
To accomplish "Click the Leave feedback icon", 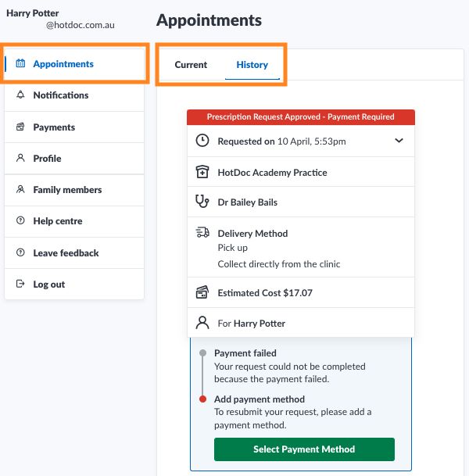I will tap(20, 253).
